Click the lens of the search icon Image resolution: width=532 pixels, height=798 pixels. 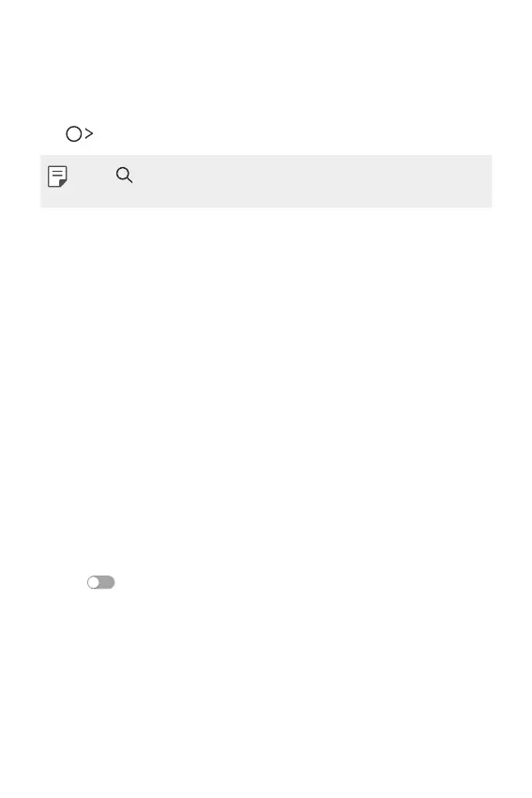pyautogui.click(x=122, y=173)
